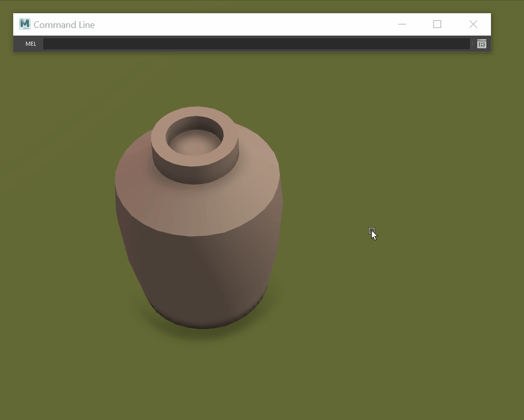Click the vase shadow on the ground
The width and height of the screenshot is (524, 420).
pyautogui.click(x=203, y=336)
